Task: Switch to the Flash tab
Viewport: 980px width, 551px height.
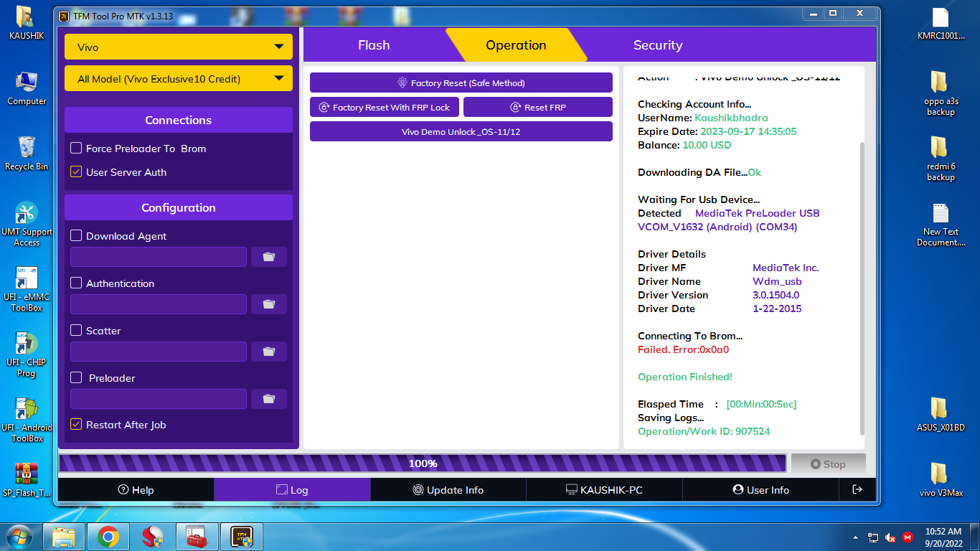Action: click(374, 45)
